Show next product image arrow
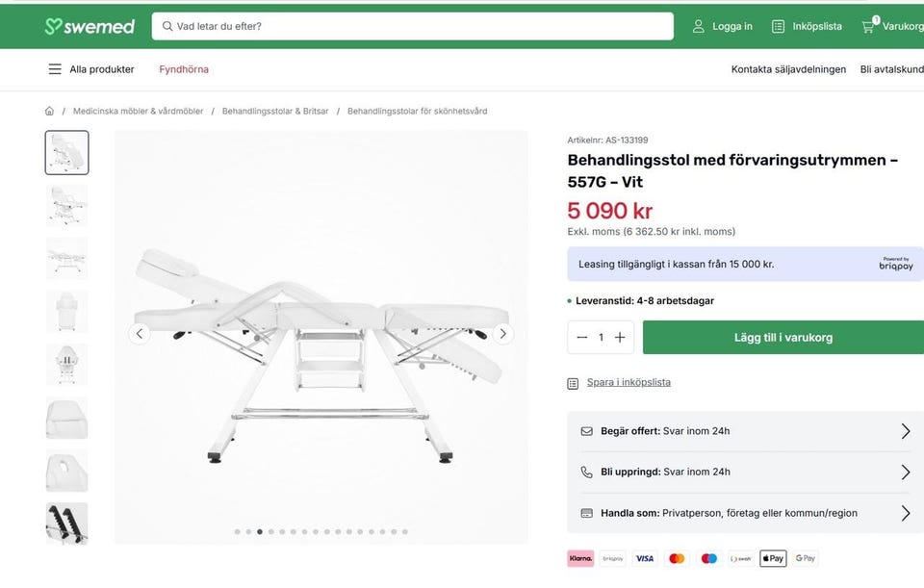 tap(502, 334)
